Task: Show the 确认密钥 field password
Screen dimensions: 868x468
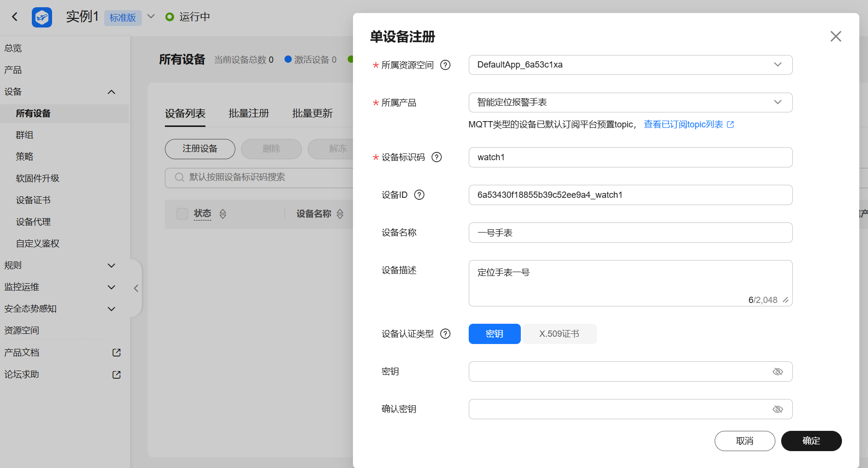Action: click(778, 409)
